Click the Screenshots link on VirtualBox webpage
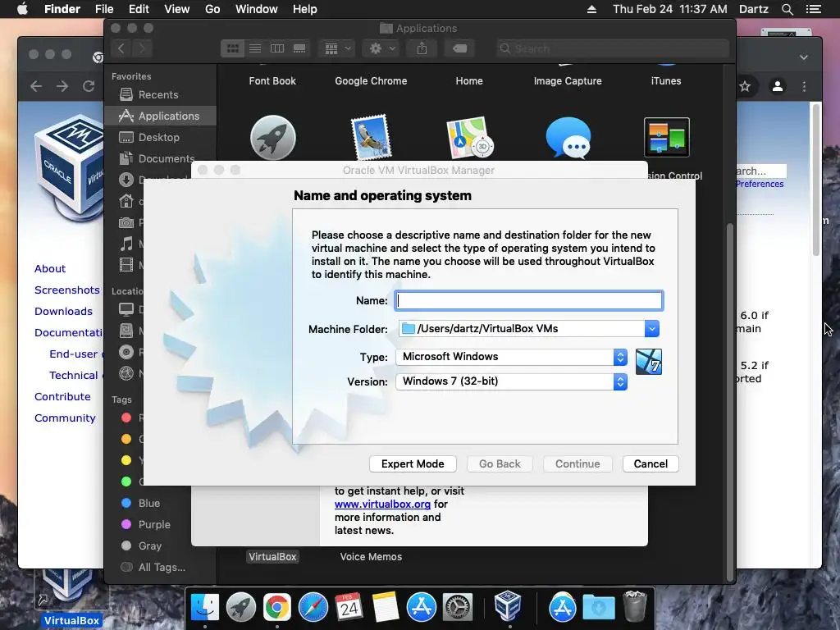 click(x=67, y=290)
